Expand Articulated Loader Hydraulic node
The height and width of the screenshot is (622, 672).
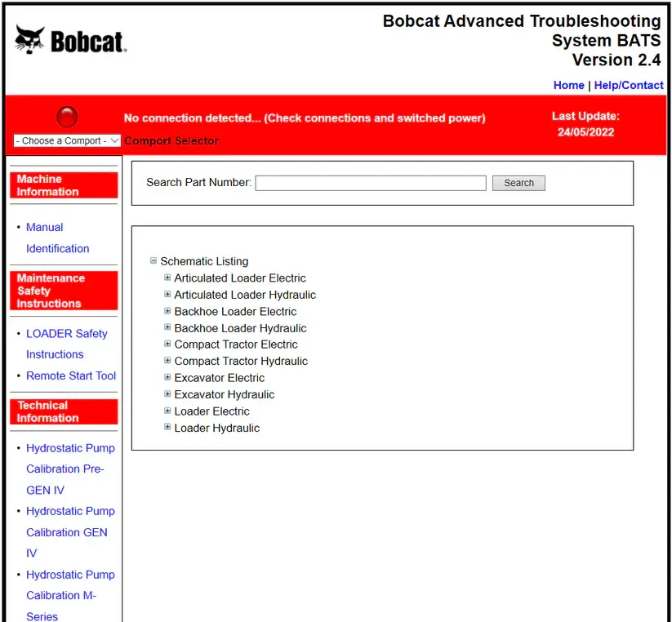pyautogui.click(x=167, y=295)
